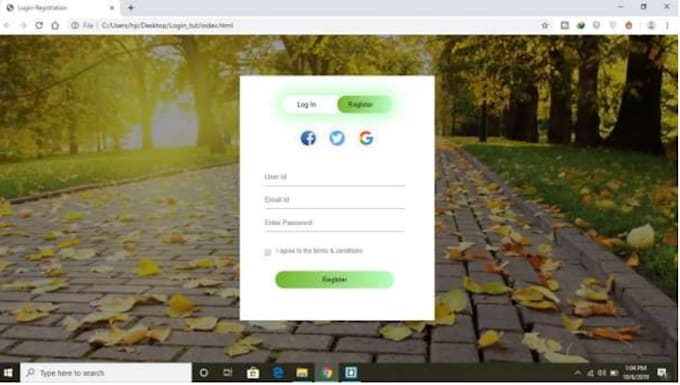Focus the Enter Password field

(x=334, y=223)
